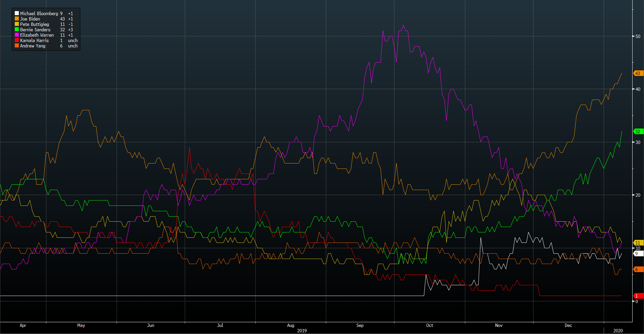Click the +3 change in Bernie Sanders legend row
The width and height of the screenshot is (644, 334).
71,30
